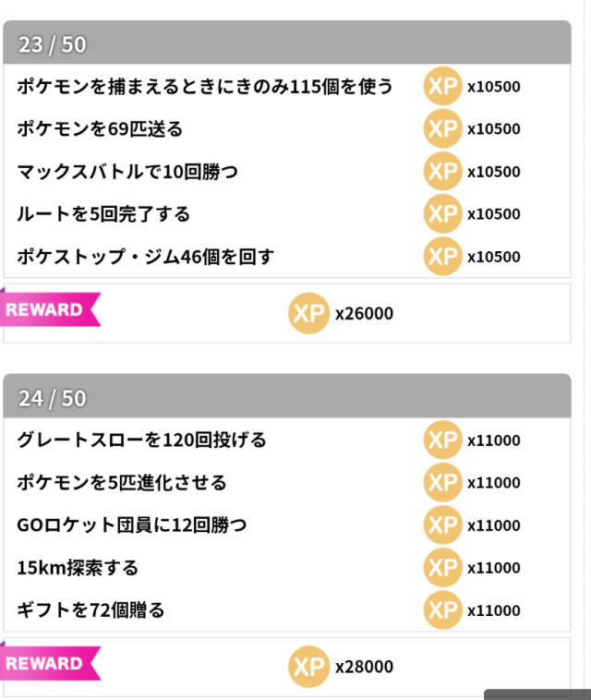
Task: Click XP icon next to 15km探索する
Action: [442, 567]
